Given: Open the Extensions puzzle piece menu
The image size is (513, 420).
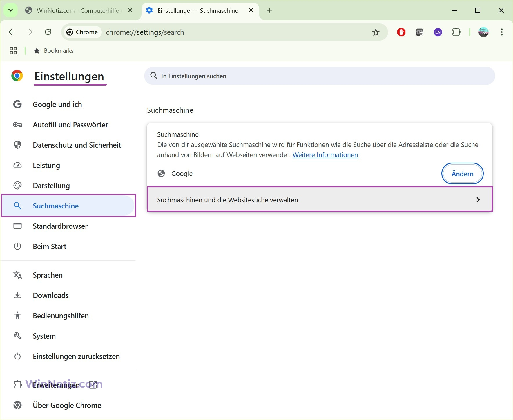Looking at the screenshot, I should [456, 32].
